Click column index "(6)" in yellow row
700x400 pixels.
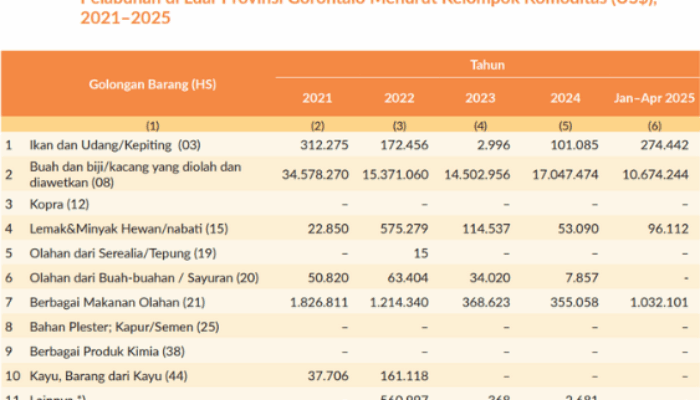[x=654, y=126]
